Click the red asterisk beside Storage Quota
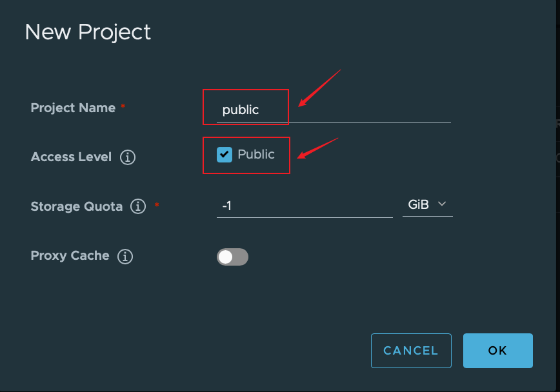Image resolution: width=560 pixels, height=392 pixels. point(157,206)
